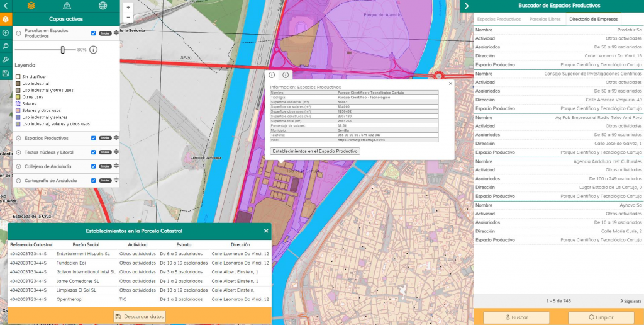Toggle the Espacios Productivos layer checkbox
The image size is (644, 325).
click(93, 138)
